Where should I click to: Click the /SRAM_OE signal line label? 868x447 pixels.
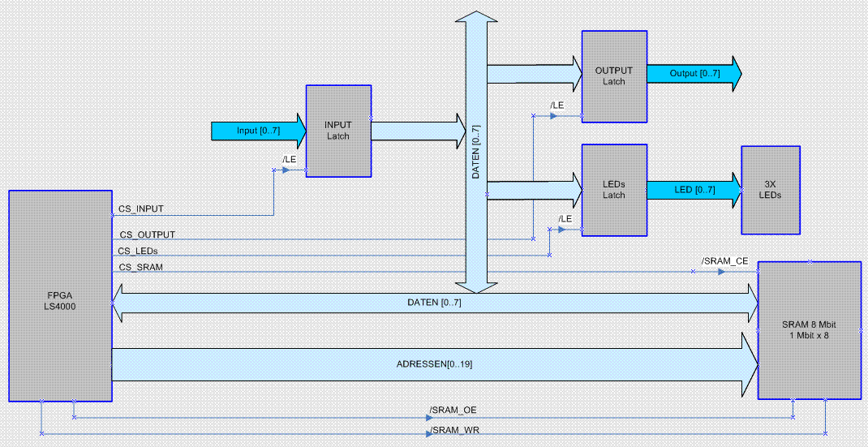tap(453, 410)
